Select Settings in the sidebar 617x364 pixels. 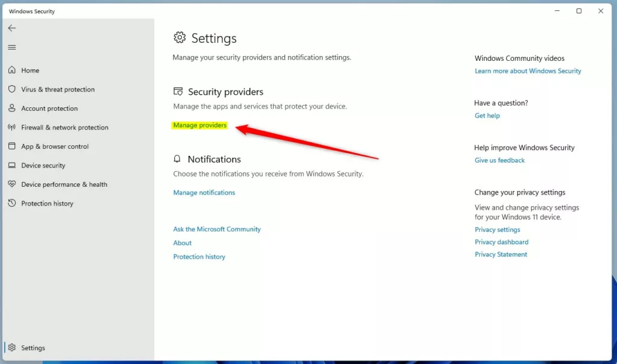33,348
